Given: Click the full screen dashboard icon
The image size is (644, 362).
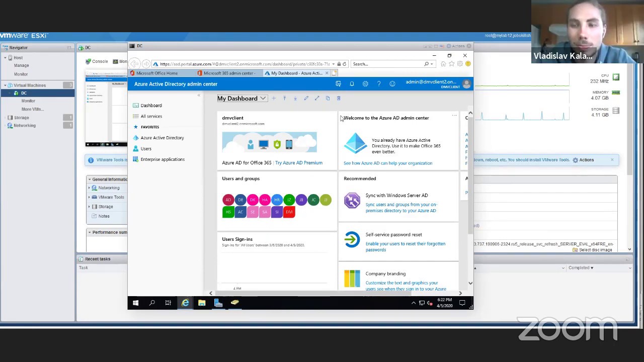Looking at the screenshot, I should coord(317,98).
